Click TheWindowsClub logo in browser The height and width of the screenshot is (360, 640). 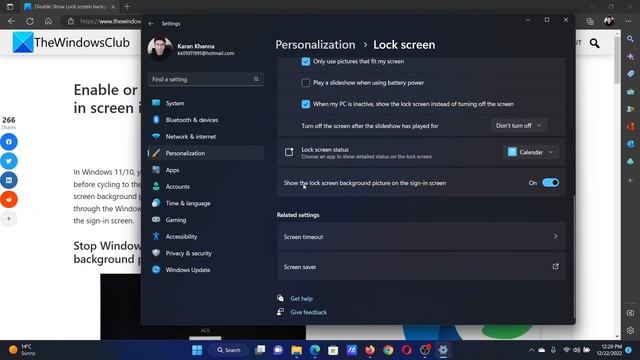(x=71, y=42)
